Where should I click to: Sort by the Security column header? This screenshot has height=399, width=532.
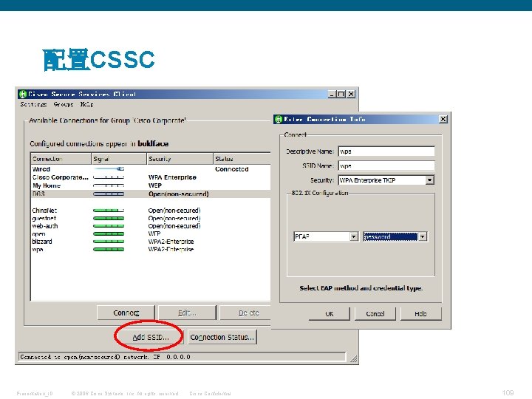[x=180, y=158]
